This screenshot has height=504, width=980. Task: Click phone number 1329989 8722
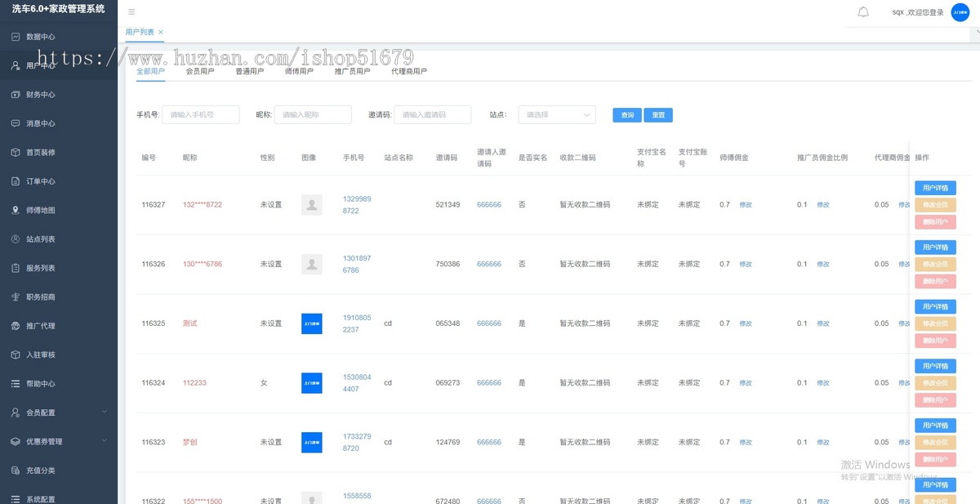[357, 205]
